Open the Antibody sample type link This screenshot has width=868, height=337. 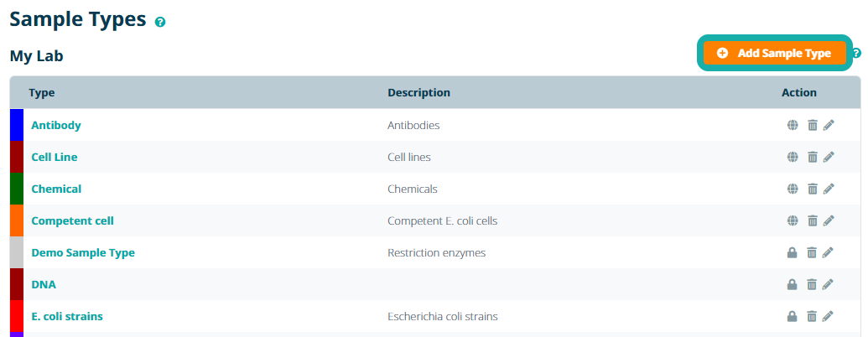coord(56,125)
